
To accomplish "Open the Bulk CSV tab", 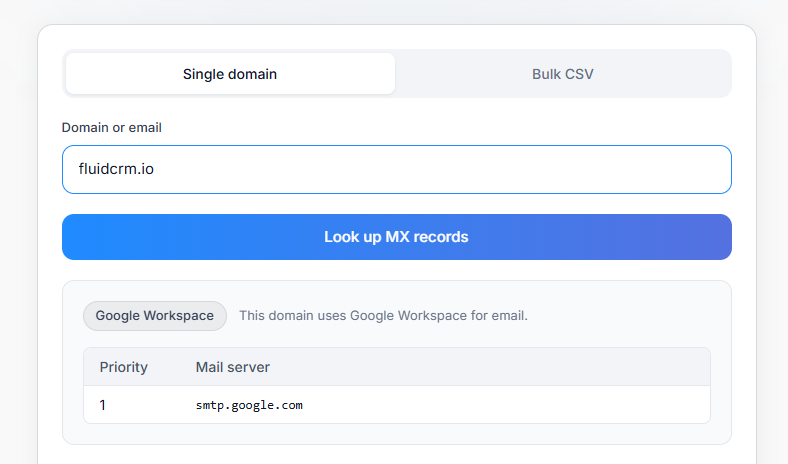I will [562, 74].
